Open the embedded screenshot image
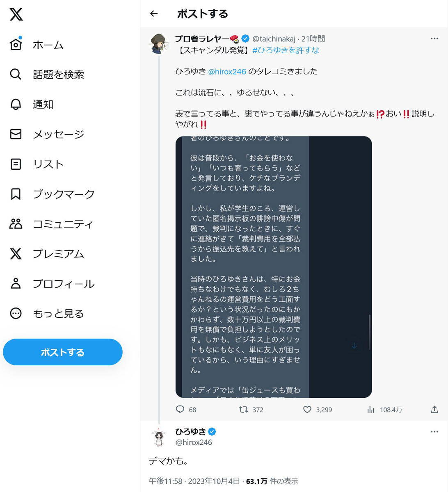 coord(274,267)
